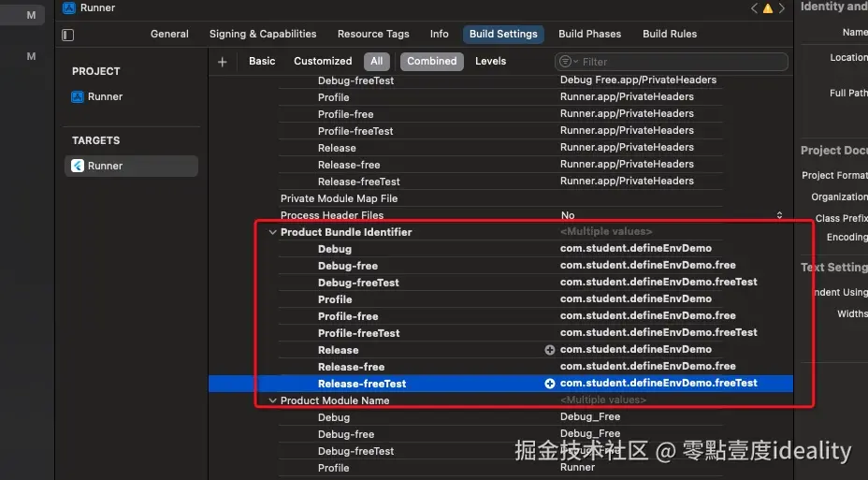Open Process Header Files No dropdown stepper
The height and width of the screenshot is (480, 868).
click(x=779, y=215)
